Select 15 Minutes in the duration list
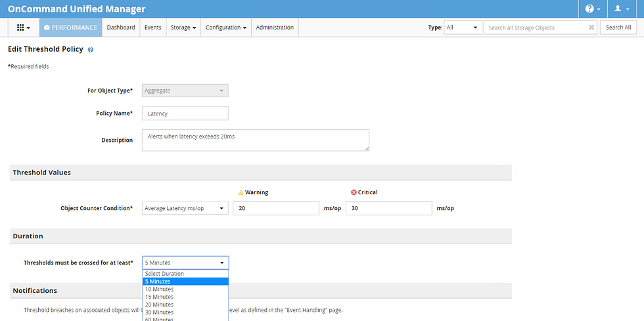 (x=185, y=297)
